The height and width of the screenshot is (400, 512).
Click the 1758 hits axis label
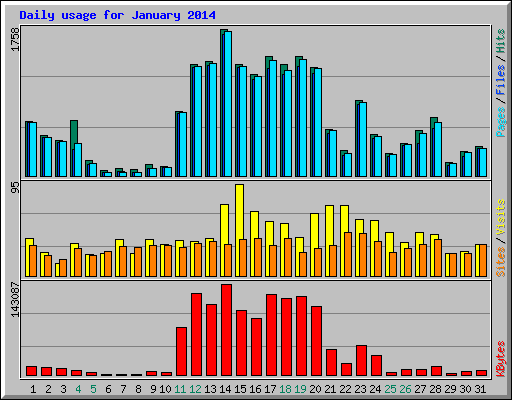(15, 39)
